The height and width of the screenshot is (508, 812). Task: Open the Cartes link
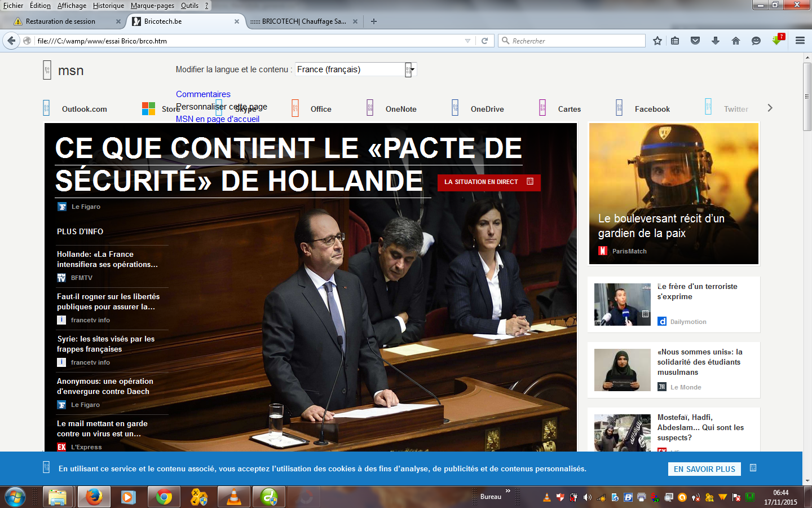tap(570, 109)
